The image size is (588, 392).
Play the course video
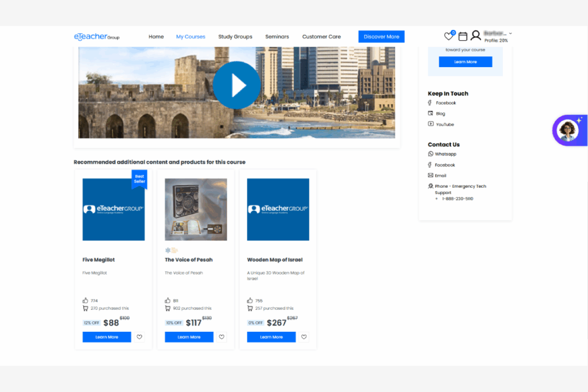point(236,86)
